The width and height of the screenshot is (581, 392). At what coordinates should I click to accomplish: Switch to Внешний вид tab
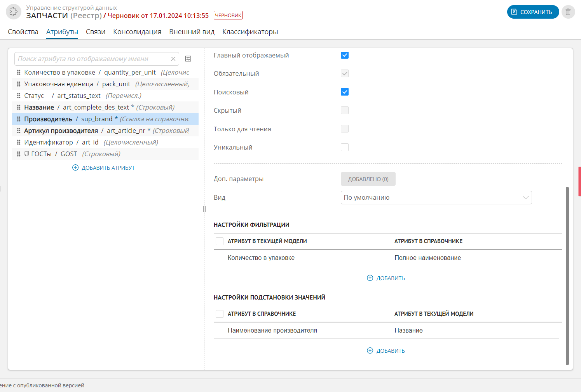(x=192, y=32)
